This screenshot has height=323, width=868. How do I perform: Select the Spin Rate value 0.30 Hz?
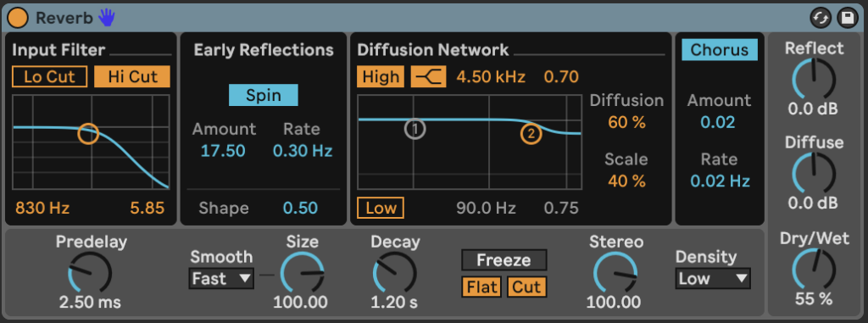[x=303, y=151]
